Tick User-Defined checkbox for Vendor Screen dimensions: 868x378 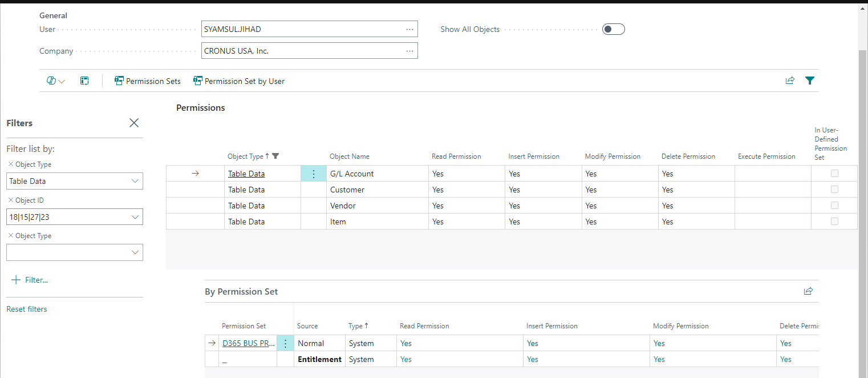click(x=834, y=205)
